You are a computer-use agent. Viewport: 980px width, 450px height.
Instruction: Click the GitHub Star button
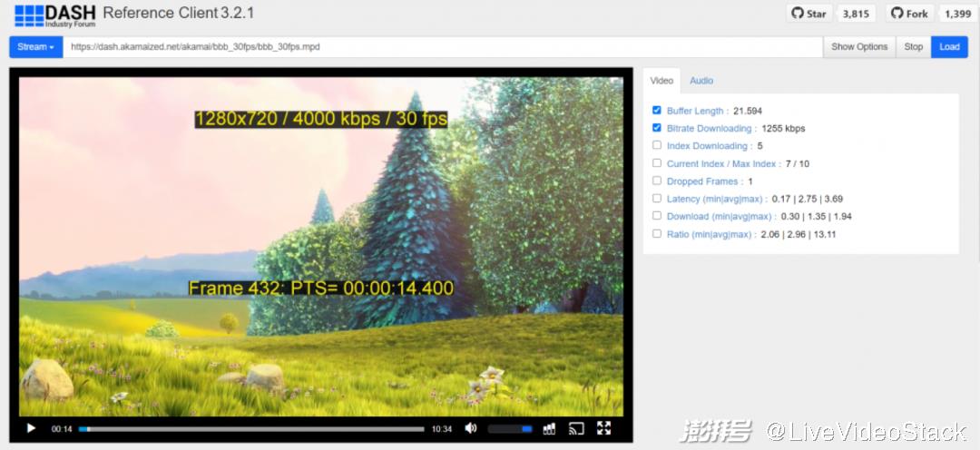click(808, 14)
